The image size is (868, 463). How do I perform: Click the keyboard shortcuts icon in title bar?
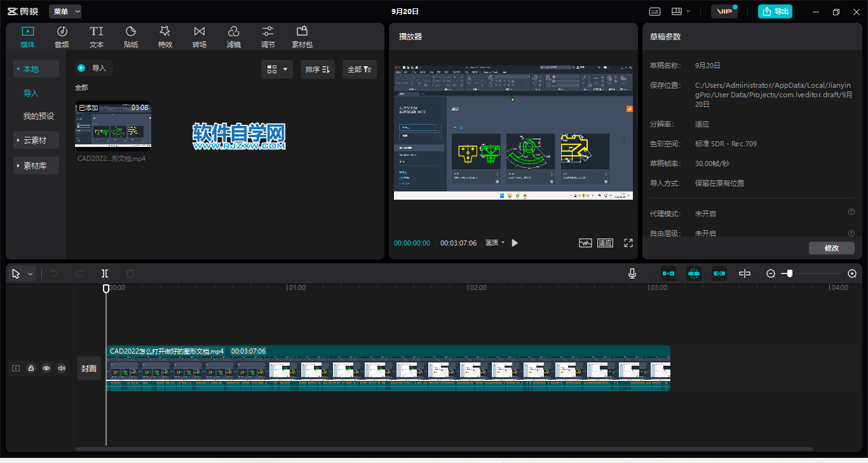[x=654, y=11]
